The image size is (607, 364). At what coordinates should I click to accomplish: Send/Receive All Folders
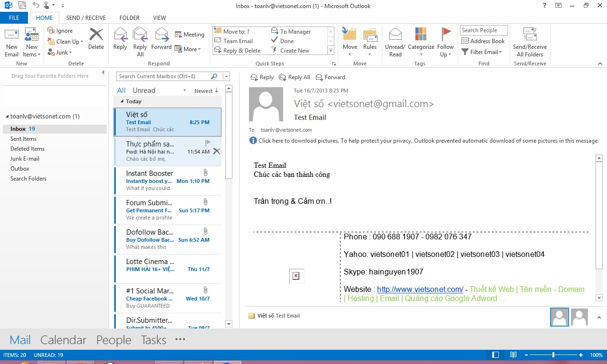pyautogui.click(x=530, y=43)
